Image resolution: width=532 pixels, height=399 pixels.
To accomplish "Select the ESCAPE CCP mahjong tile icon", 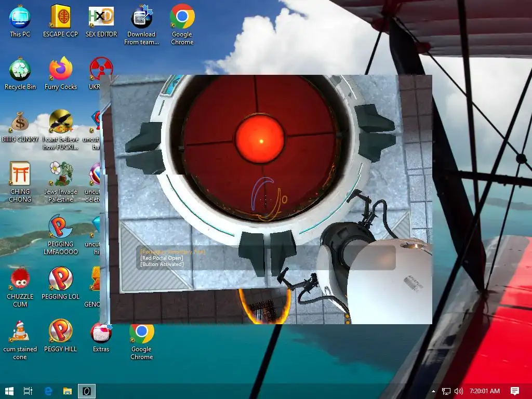I will (60, 21).
